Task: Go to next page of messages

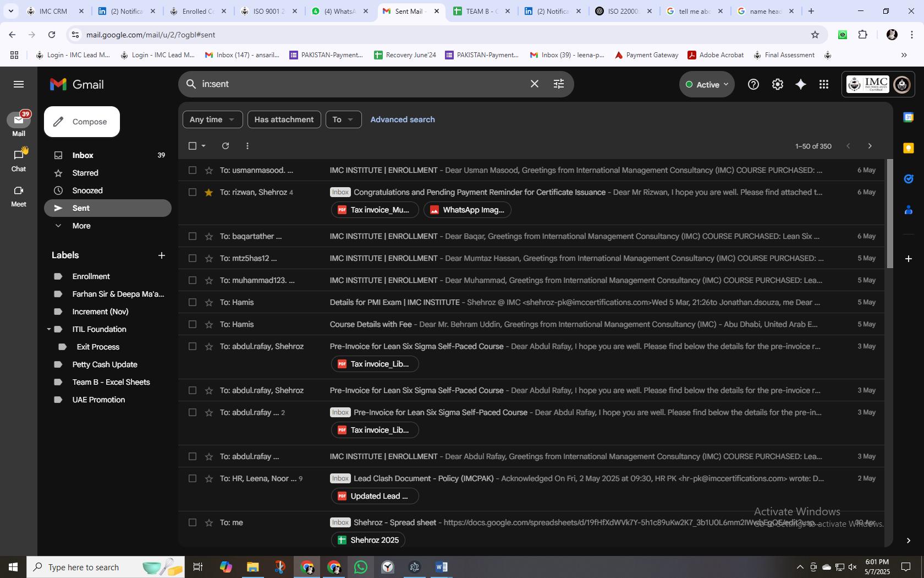Action: [x=870, y=146]
